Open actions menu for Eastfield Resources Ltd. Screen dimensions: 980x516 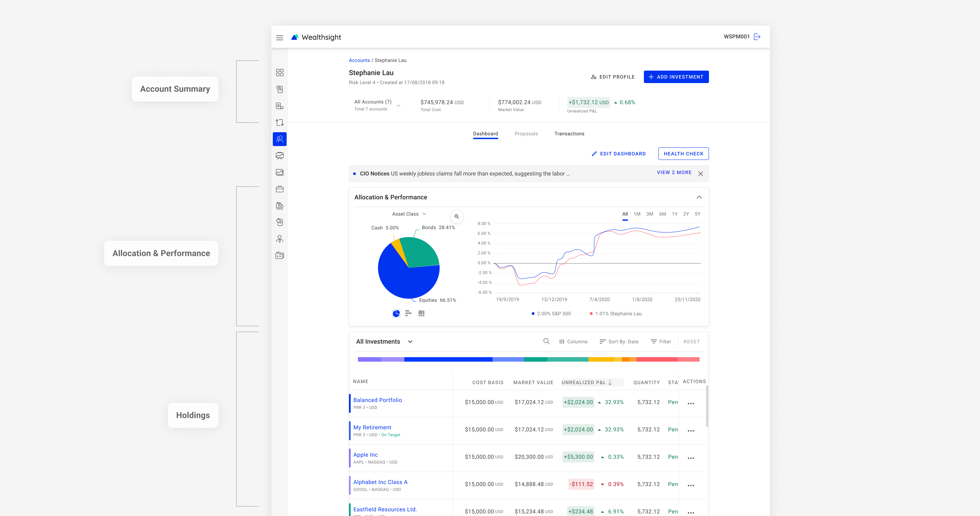point(691,513)
